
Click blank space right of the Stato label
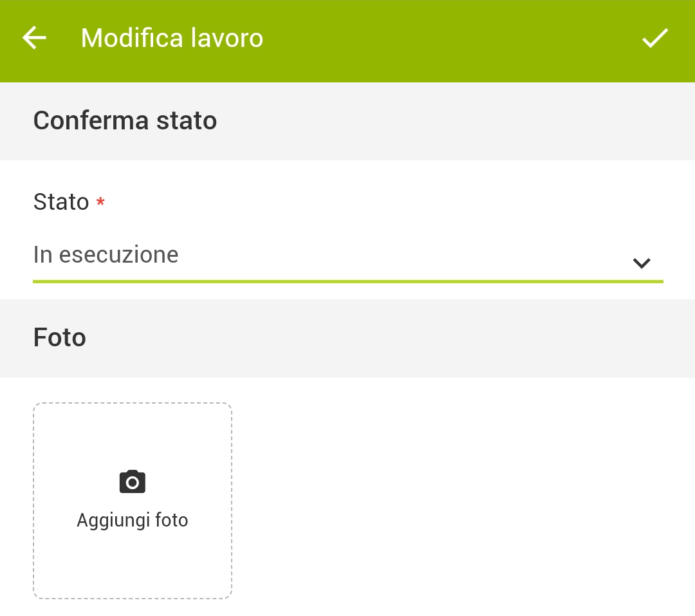click(386, 202)
